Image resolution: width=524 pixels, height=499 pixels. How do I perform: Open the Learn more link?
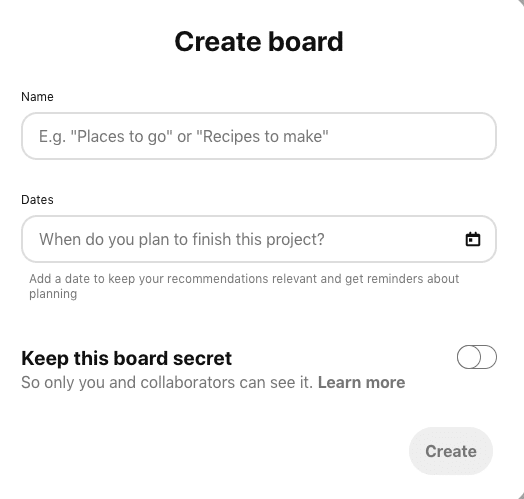tap(361, 382)
